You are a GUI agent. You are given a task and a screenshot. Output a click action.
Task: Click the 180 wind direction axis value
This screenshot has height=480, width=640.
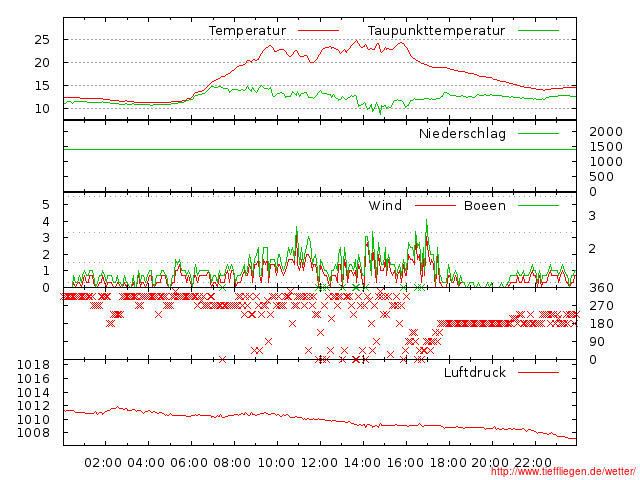point(602,324)
